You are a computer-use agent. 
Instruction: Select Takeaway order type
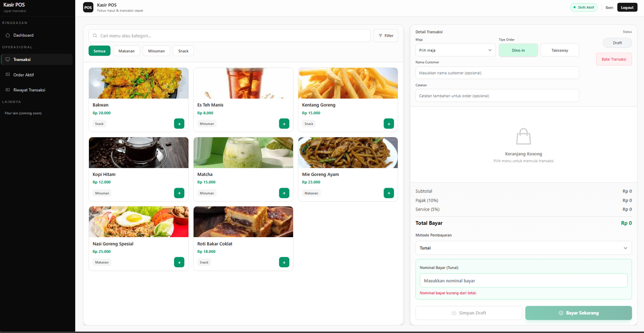coord(560,50)
